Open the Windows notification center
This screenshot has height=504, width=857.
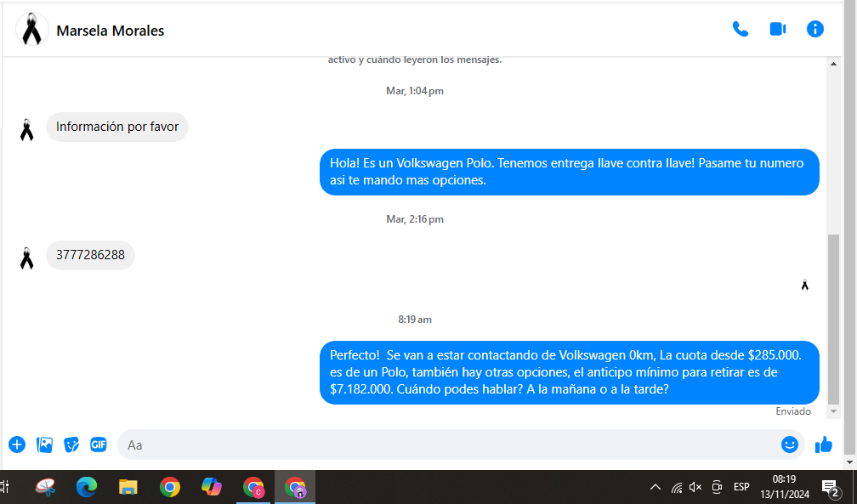point(830,488)
